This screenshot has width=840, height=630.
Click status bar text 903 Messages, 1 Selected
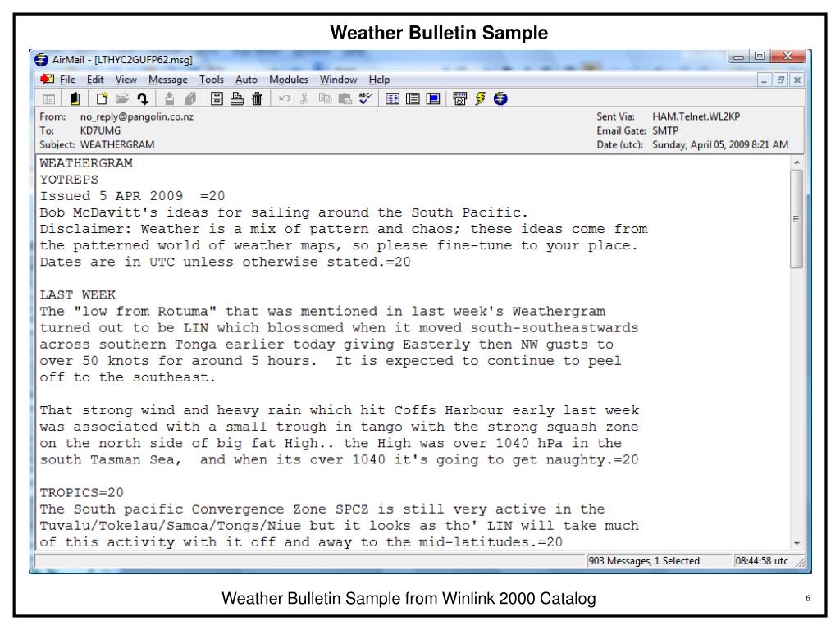coord(644,561)
